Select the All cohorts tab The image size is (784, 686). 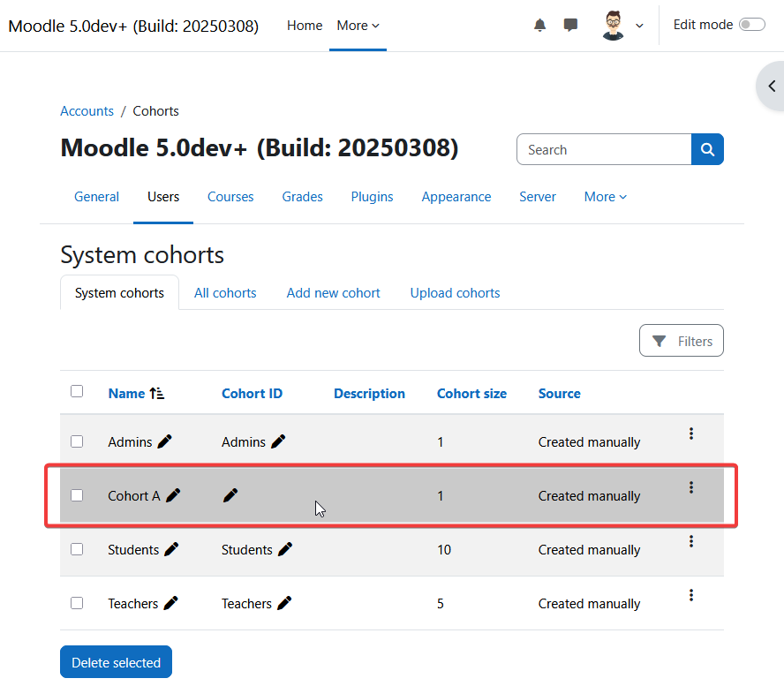(x=225, y=293)
